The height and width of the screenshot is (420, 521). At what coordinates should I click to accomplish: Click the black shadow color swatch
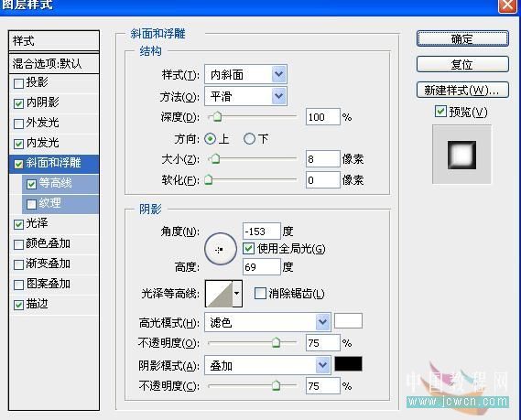[x=348, y=364]
